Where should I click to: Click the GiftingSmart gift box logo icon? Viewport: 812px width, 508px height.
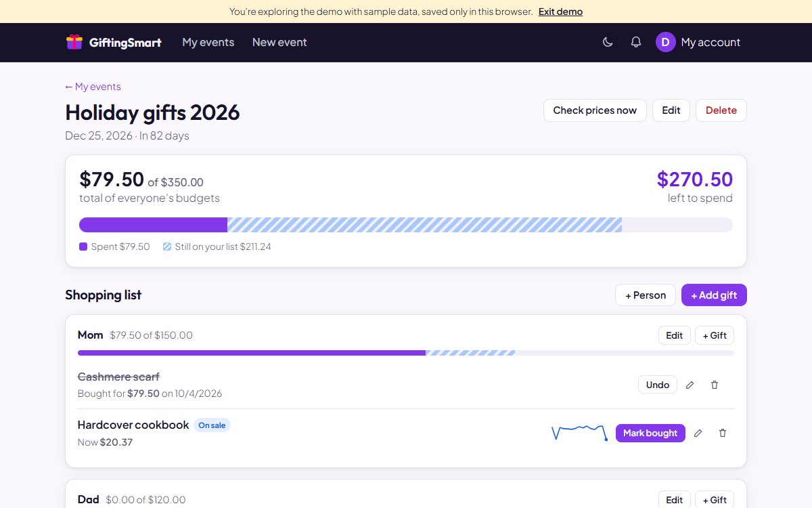pos(74,42)
